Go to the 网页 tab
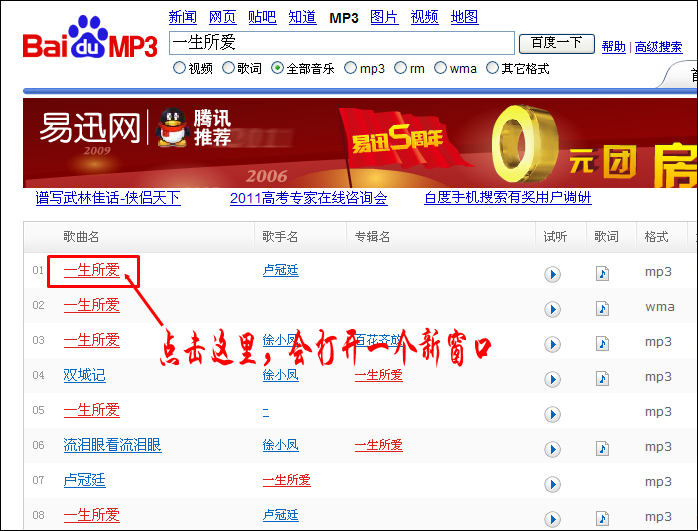This screenshot has width=698, height=531. pos(223,17)
